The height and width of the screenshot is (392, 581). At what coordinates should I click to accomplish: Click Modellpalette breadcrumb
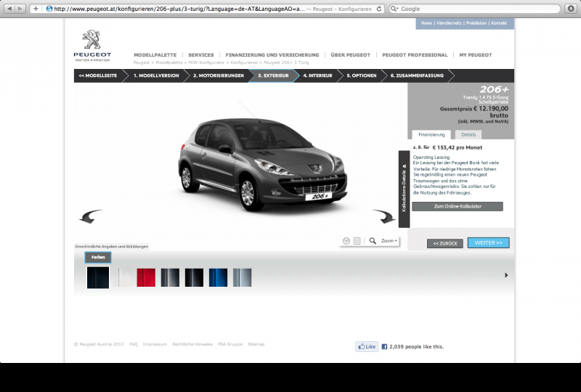[169, 62]
